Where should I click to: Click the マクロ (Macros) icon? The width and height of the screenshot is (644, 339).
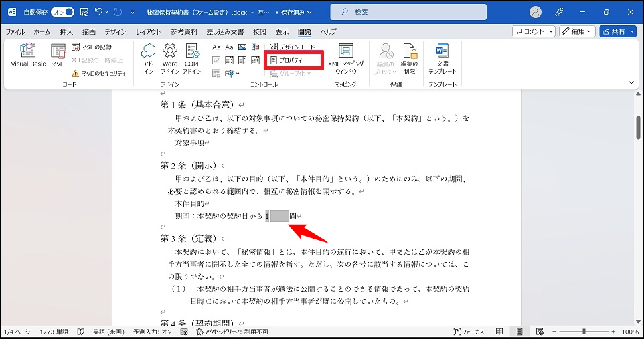pos(58,55)
